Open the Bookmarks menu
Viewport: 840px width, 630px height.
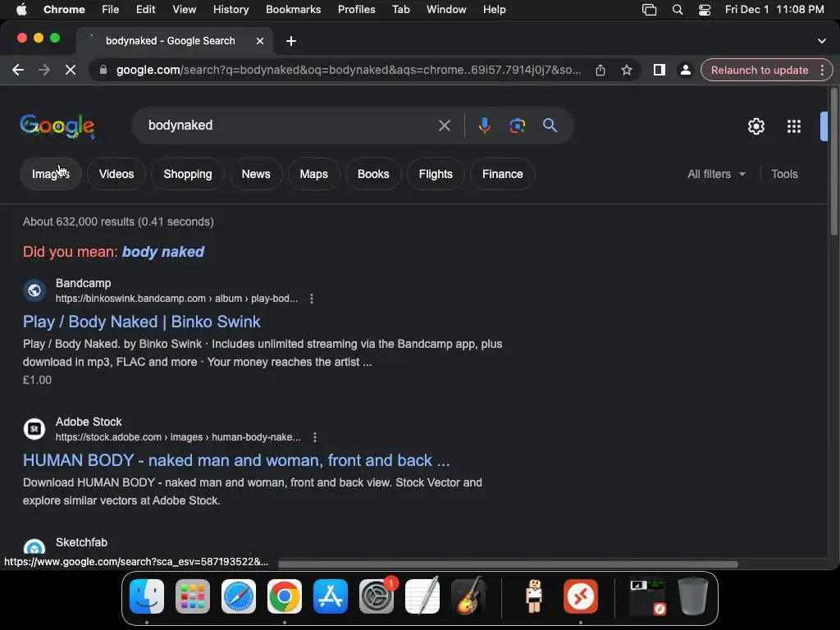coord(293,10)
